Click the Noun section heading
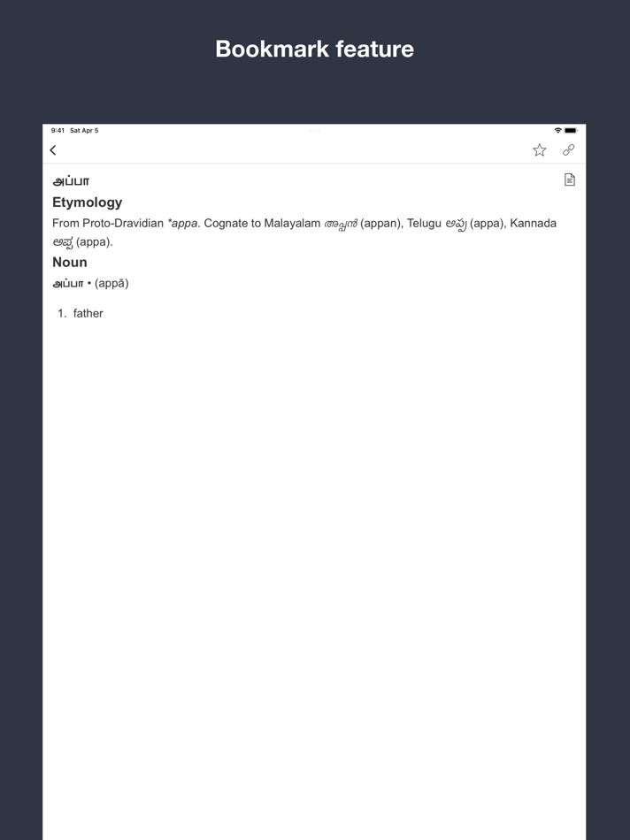Viewport: 630px width, 840px height. pos(70,262)
